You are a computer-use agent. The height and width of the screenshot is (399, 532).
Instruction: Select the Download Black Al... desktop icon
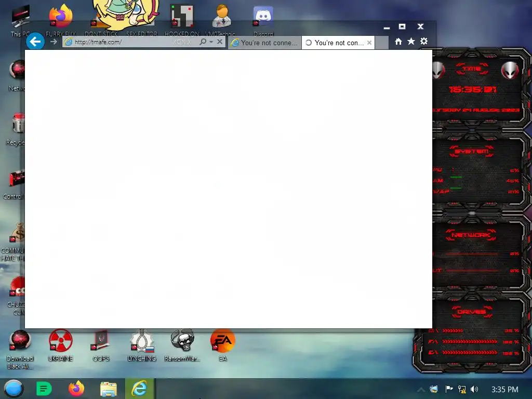tap(20, 350)
